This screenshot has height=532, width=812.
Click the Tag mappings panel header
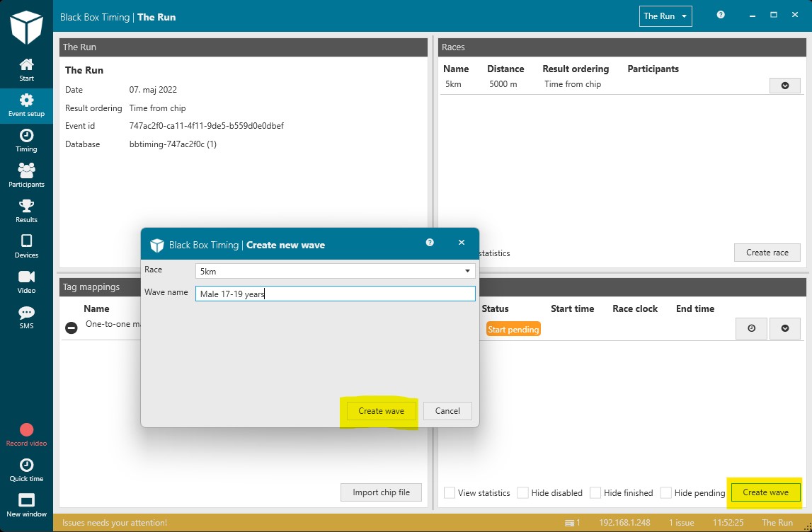tap(99, 287)
